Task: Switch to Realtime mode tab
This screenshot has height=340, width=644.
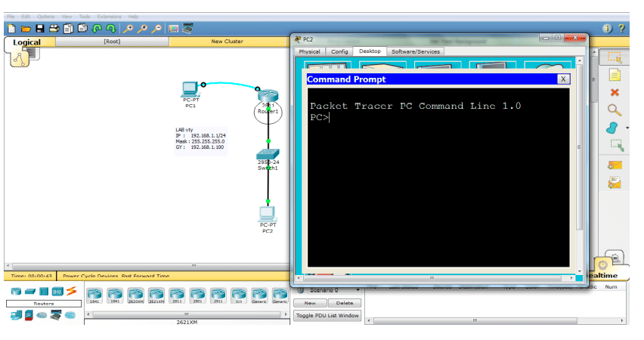Action: [602, 275]
